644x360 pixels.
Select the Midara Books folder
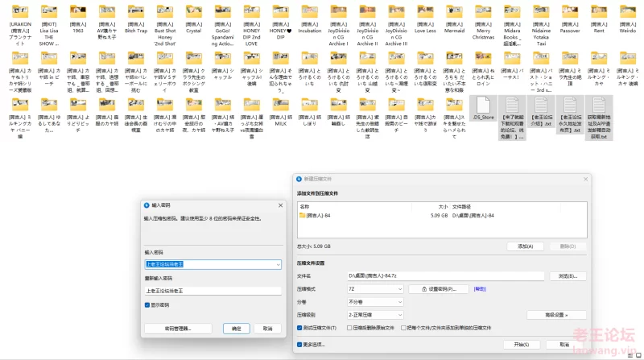click(512, 26)
